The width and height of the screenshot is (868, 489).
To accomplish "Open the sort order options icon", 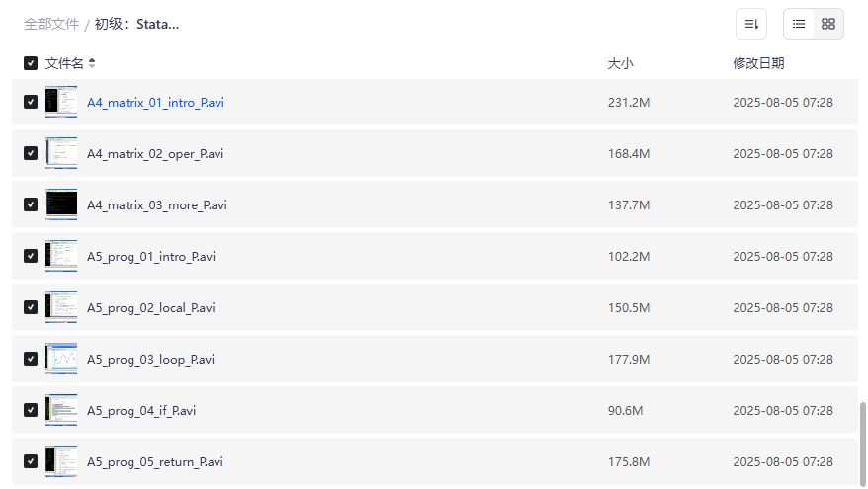I will (751, 24).
